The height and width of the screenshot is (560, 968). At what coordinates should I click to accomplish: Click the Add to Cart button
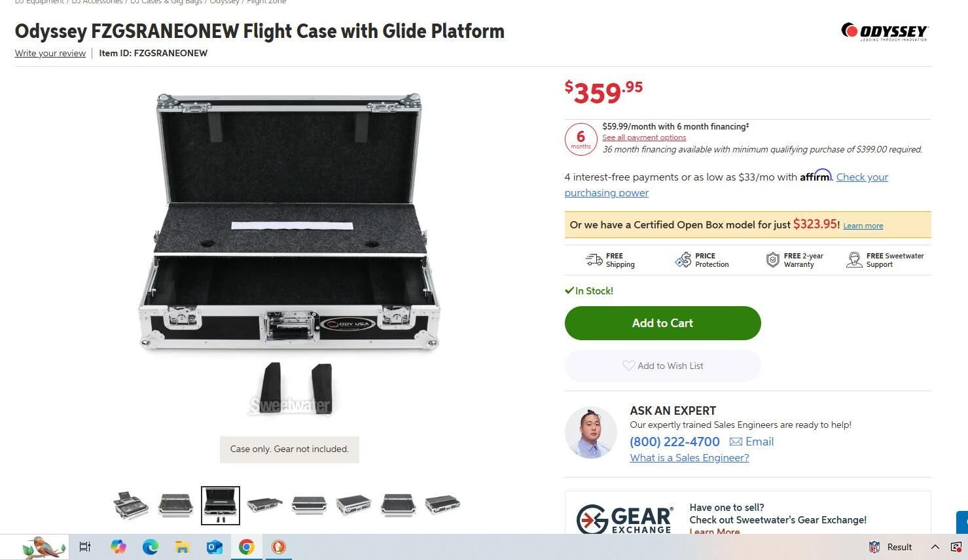(662, 323)
